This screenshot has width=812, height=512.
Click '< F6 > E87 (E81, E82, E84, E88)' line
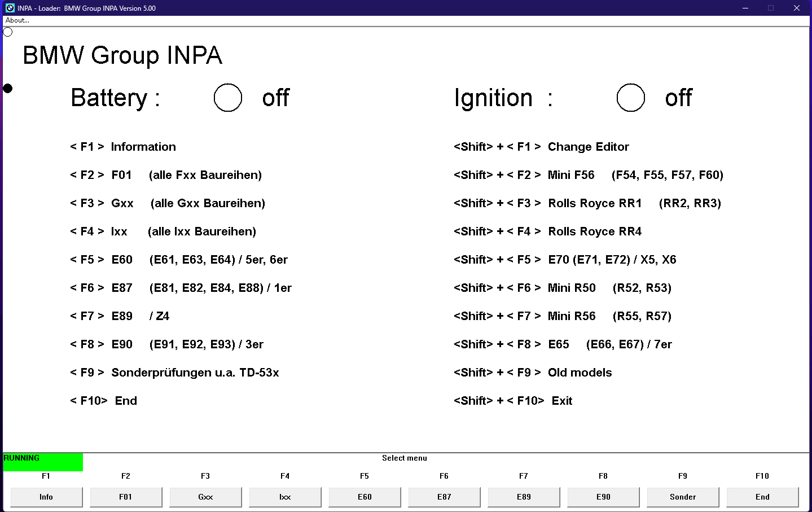pyautogui.click(x=181, y=288)
